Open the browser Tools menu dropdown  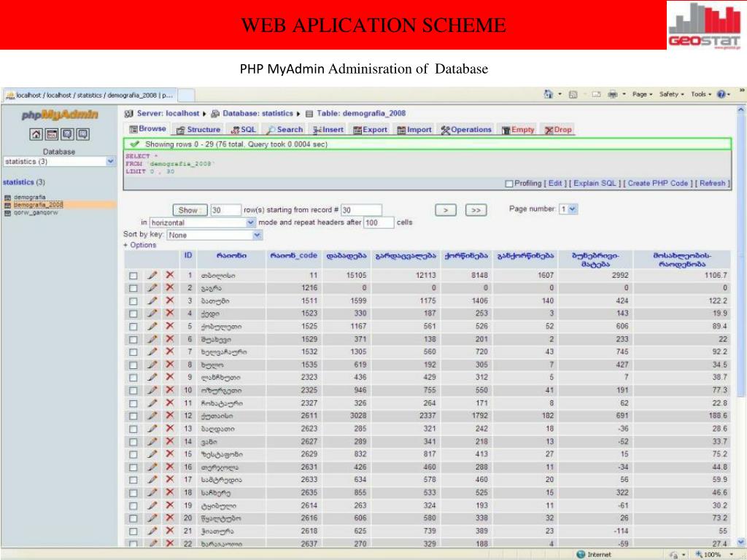701,94
